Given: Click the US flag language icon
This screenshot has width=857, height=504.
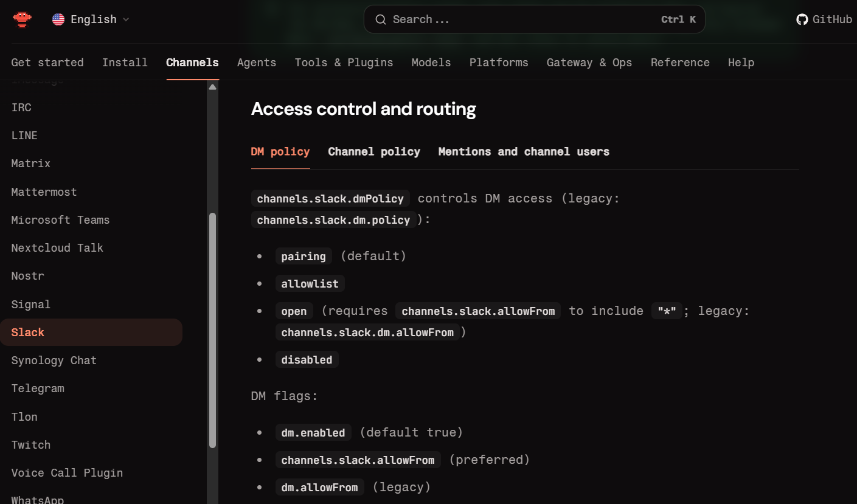Looking at the screenshot, I should [58, 19].
